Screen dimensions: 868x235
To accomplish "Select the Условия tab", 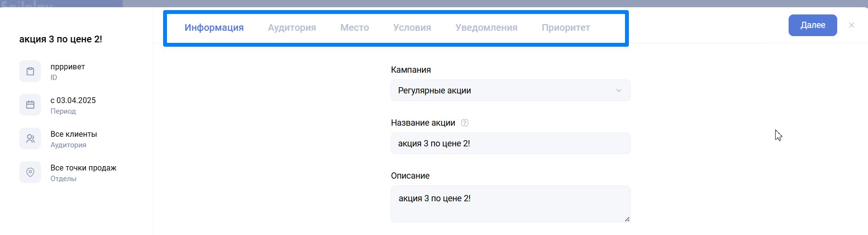I will click(412, 28).
